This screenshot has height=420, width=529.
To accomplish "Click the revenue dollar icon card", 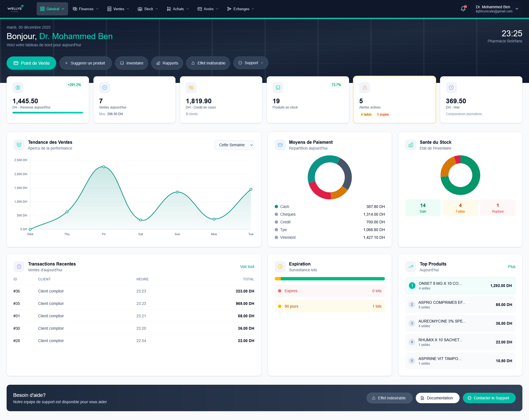I will point(18,88).
